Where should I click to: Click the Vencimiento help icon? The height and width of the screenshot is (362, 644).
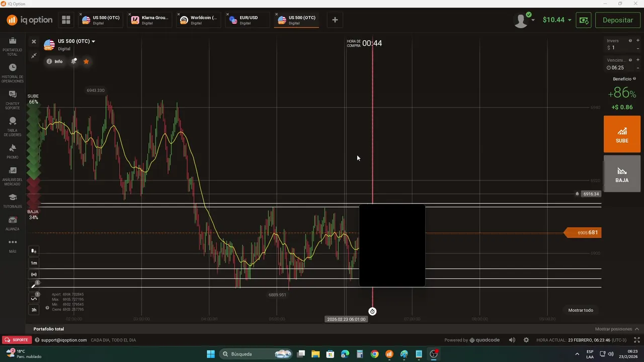pyautogui.click(x=630, y=60)
